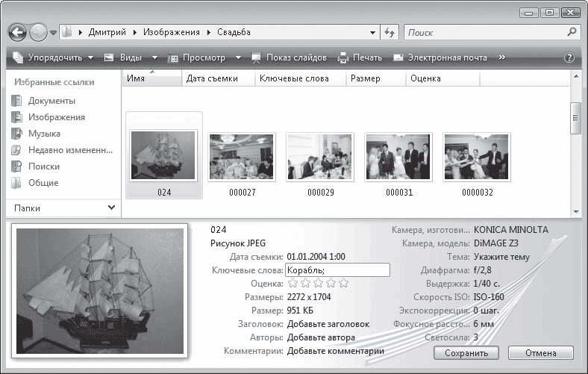The height and width of the screenshot is (374, 588).
Task: Open the address bar history dropdown
Action: click(x=372, y=33)
